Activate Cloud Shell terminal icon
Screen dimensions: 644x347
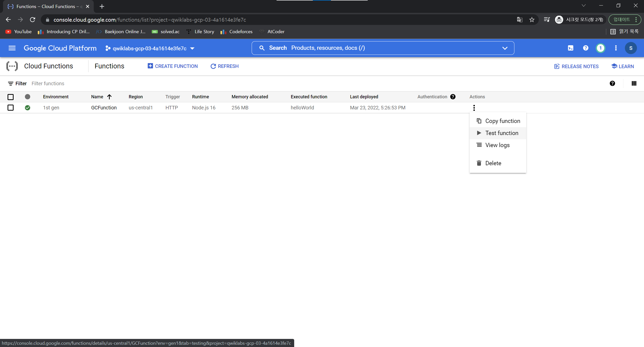(x=570, y=48)
